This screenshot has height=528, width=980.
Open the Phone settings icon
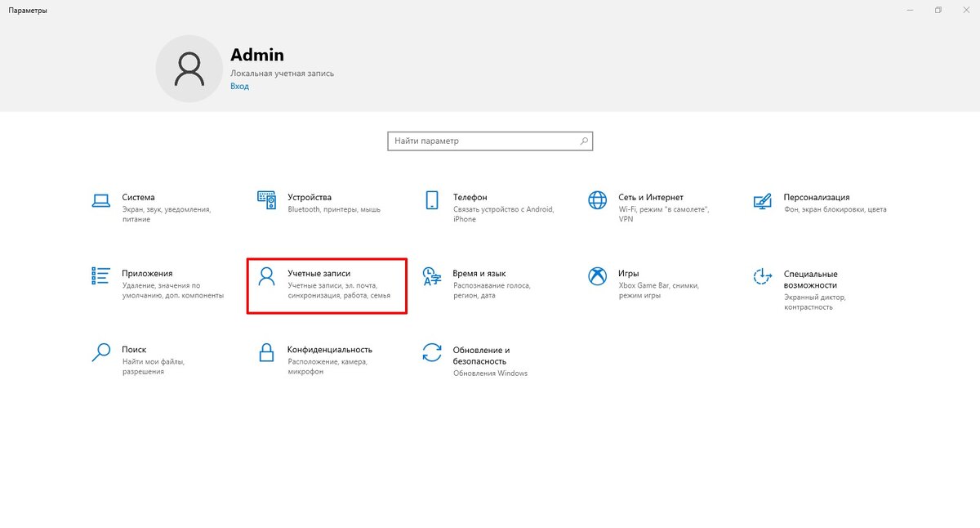click(x=432, y=200)
